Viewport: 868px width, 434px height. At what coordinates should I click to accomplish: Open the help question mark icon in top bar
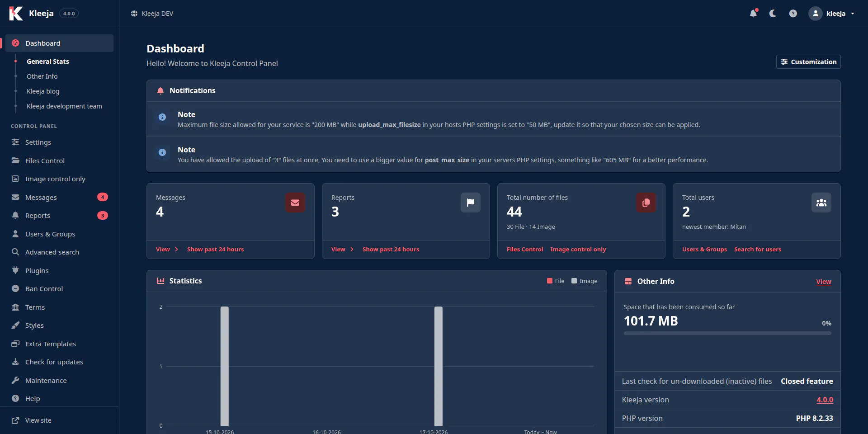coord(793,14)
